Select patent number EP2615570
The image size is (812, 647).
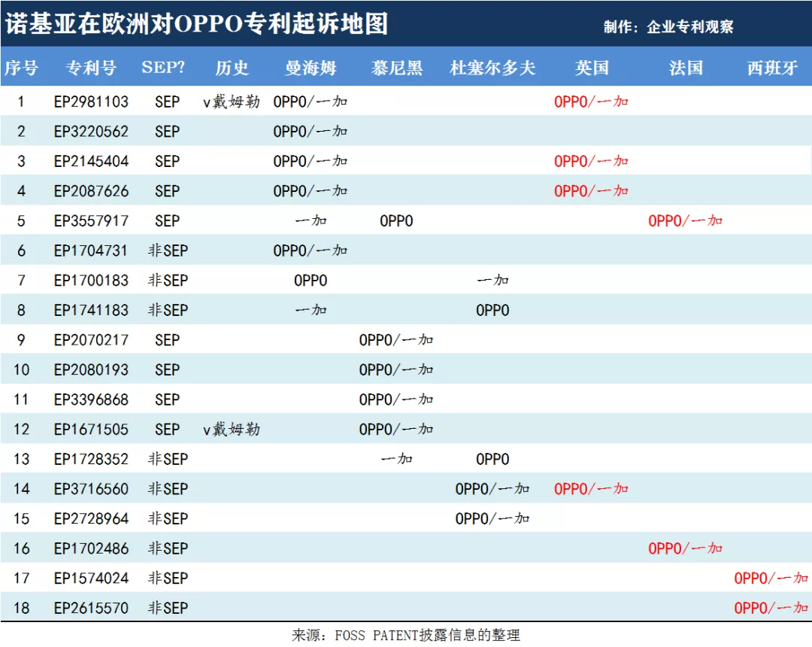(91, 608)
